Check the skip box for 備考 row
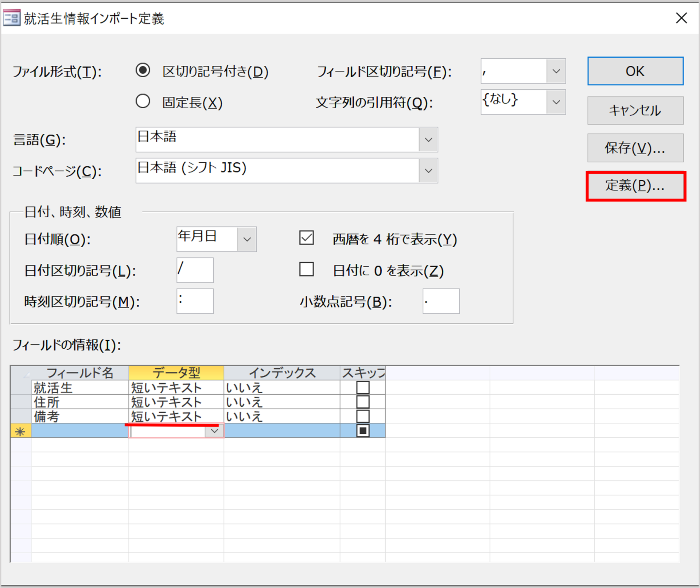This screenshot has height=588, width=700. (363, 416)
